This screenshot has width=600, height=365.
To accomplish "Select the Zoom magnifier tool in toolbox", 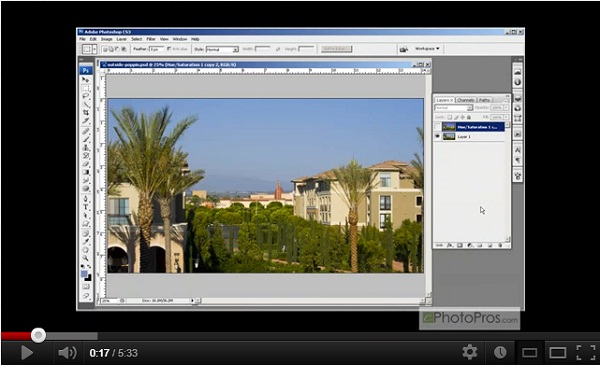I will (x=86, y=258).
